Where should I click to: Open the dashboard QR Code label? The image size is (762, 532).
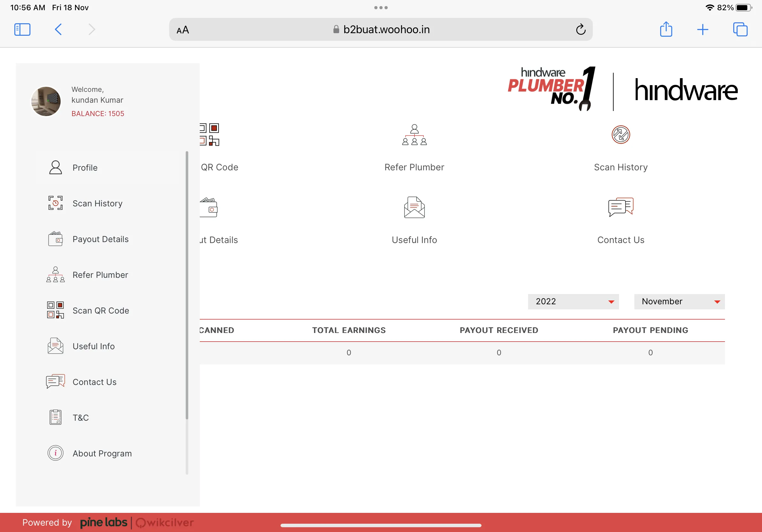coord(219,167)
